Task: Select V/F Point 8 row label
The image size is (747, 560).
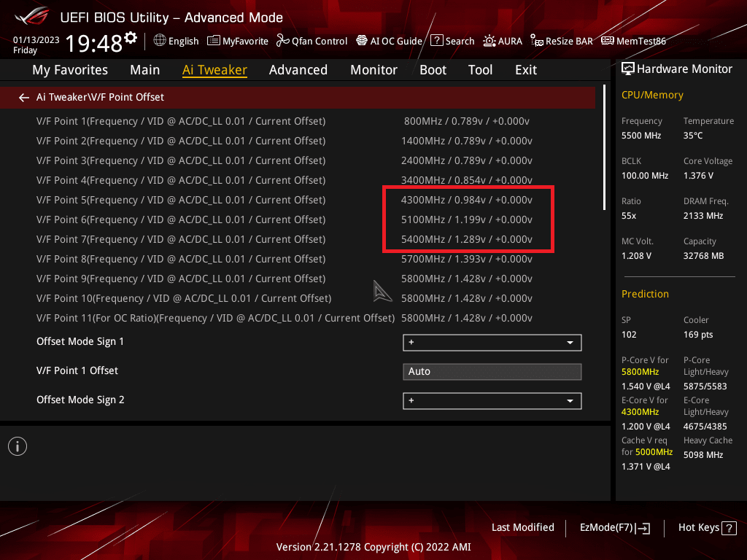Action: coord(181,259)
